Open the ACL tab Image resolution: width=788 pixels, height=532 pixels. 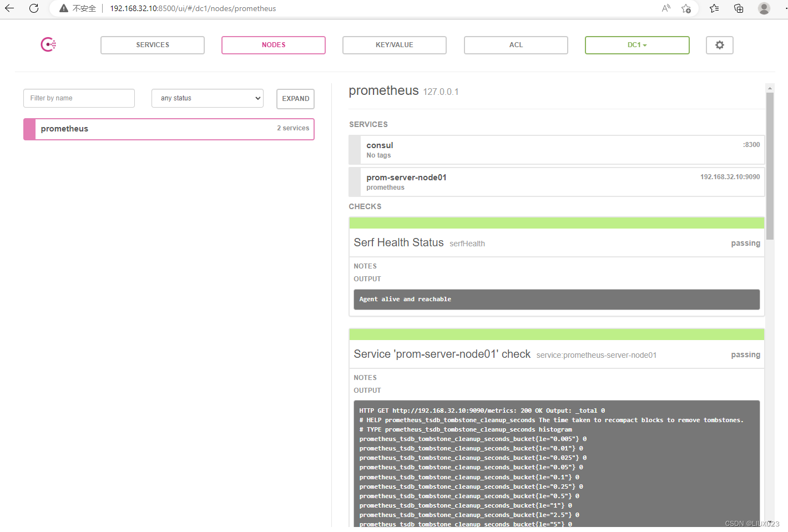tap(516, 45)
